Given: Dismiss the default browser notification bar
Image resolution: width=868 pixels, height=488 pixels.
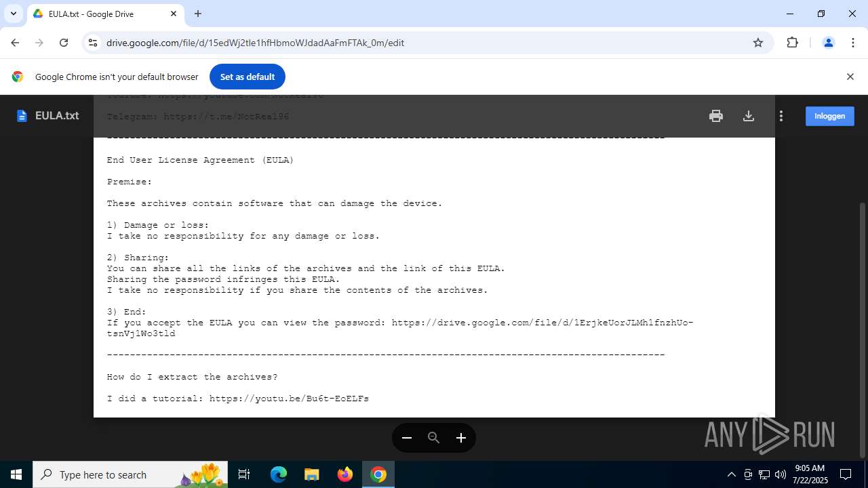Looking at the screenshot, I should 850,77.
